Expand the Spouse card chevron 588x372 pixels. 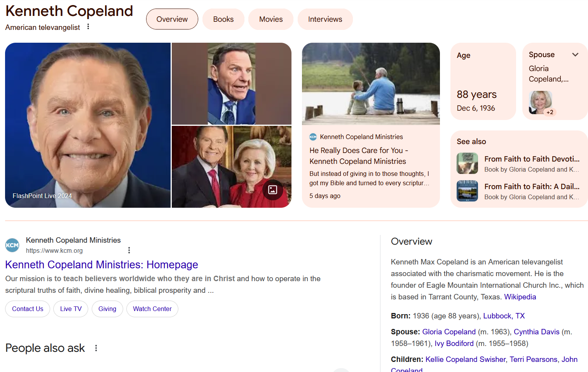pos(575,55)
